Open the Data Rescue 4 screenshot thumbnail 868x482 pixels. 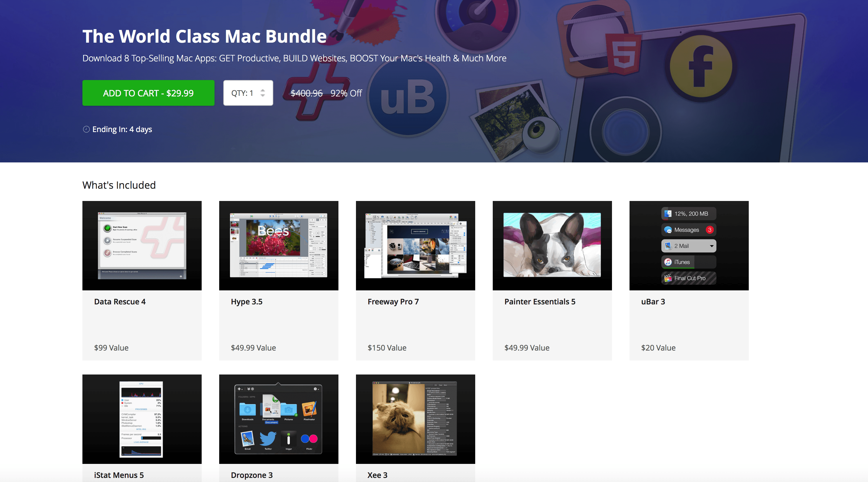point(142,246)
